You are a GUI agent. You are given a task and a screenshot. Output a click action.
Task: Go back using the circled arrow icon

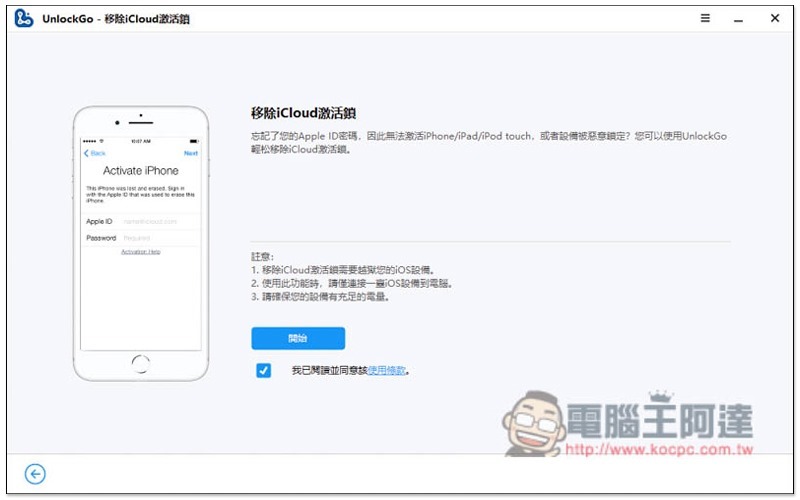[35, 474]
